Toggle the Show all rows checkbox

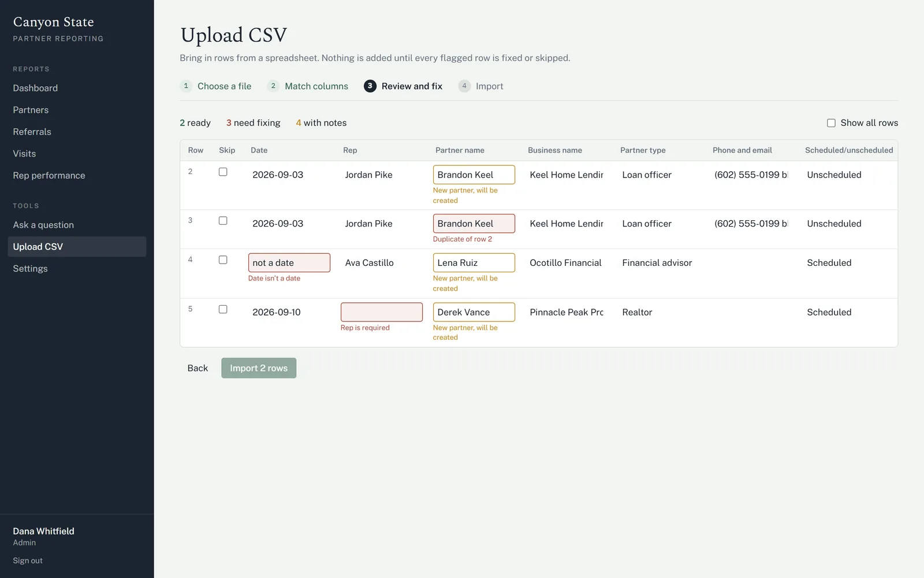pyautogui.click(x=831, y=123)
